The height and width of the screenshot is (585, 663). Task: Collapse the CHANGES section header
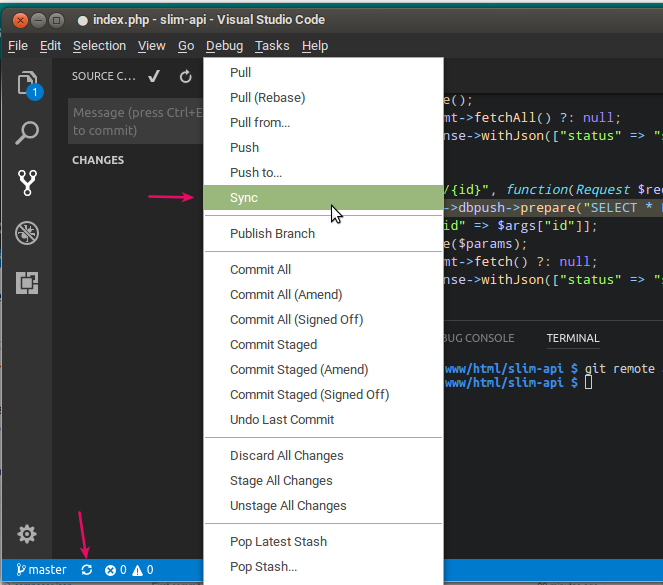98,160
